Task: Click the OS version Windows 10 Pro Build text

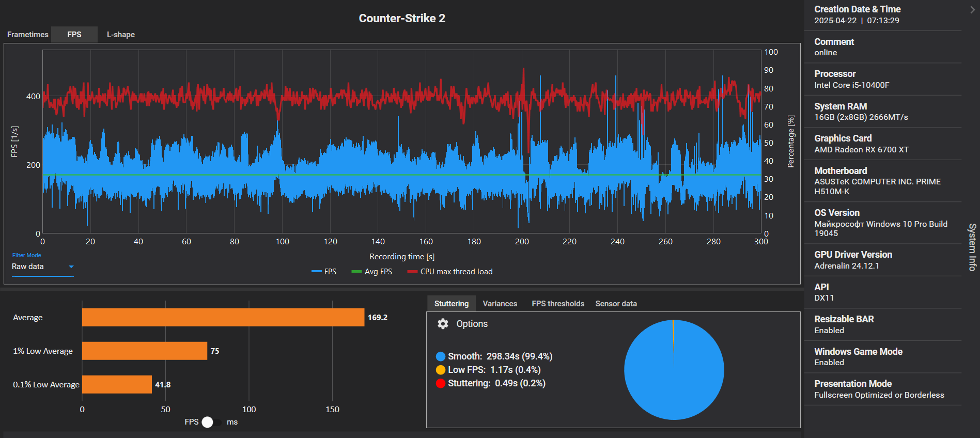Action: (881, 229)
